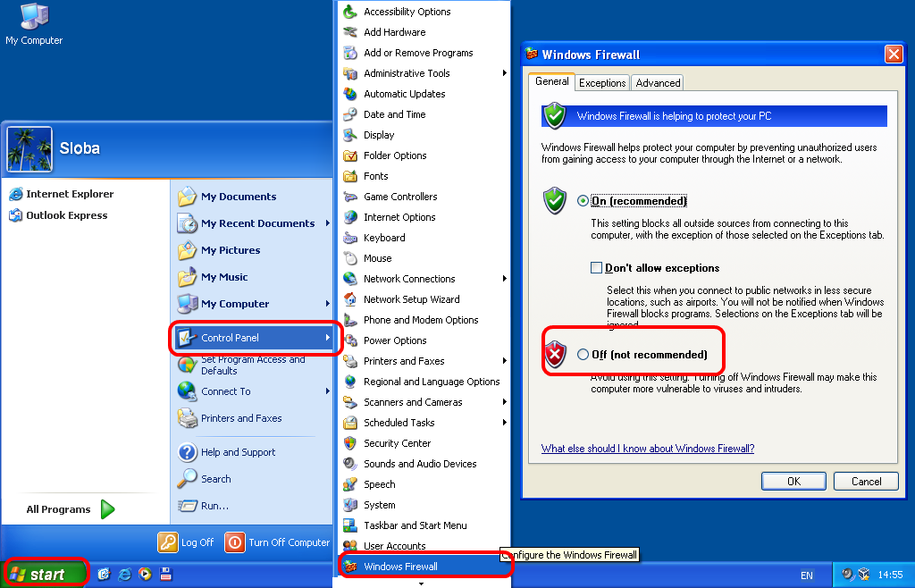Screen dimensions: 915x588
Task: Click the start button on taskbar
Action: (x=46, y=574)
